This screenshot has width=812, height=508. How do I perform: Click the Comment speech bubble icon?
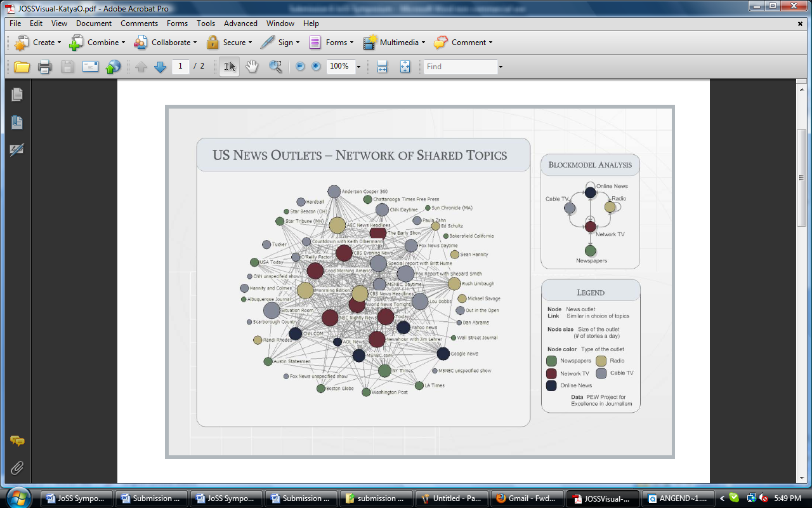click(441, 43)
